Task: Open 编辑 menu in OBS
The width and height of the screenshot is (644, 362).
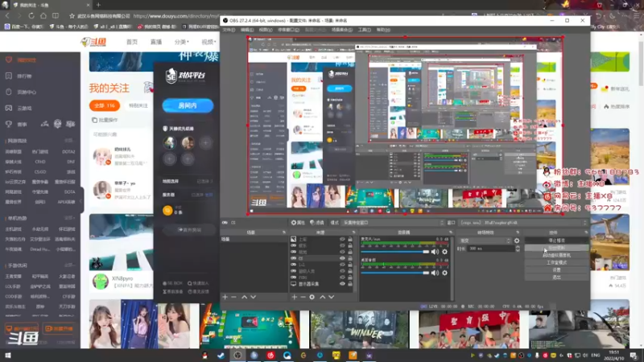Action: tap(247, 30)
